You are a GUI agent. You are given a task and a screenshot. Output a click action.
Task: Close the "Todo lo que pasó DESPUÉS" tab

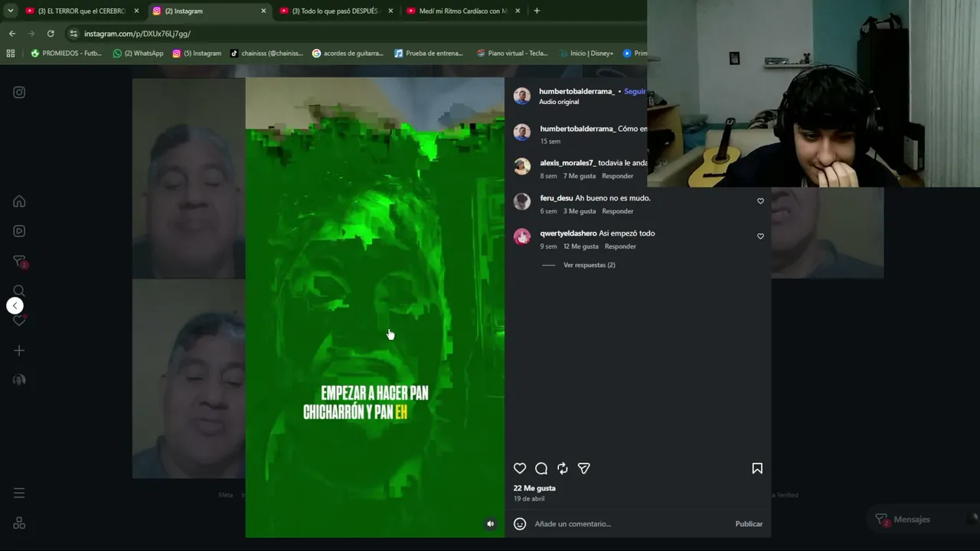[x=390, y=11]
